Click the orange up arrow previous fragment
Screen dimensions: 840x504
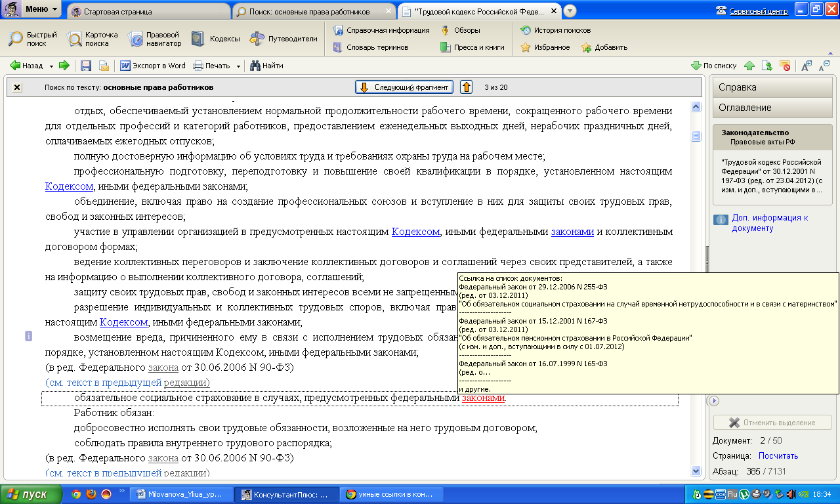click(x=466, y=87)
